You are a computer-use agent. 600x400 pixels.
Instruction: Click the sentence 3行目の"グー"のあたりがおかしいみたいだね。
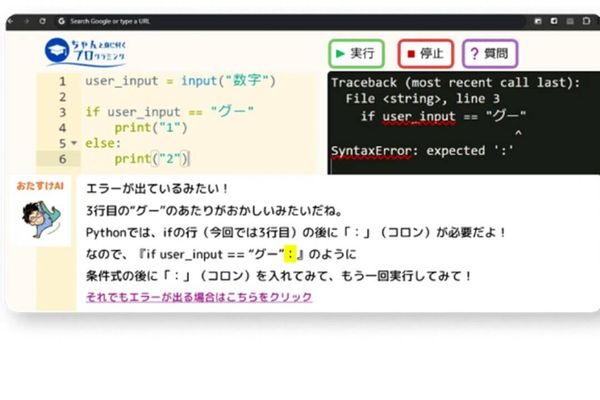[214, 211]
